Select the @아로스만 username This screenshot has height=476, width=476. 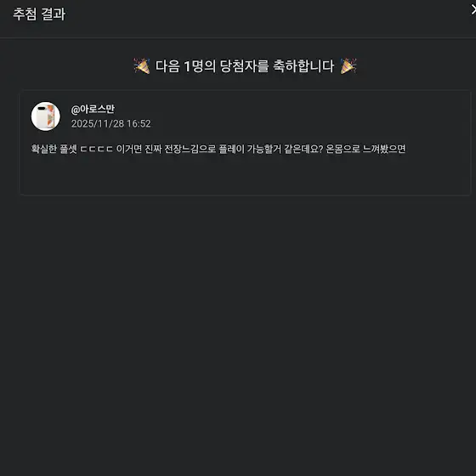click(x=93, y=109)
